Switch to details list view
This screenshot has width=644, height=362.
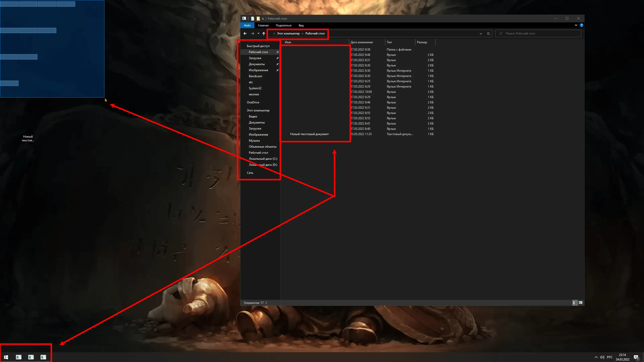point(574,303)
